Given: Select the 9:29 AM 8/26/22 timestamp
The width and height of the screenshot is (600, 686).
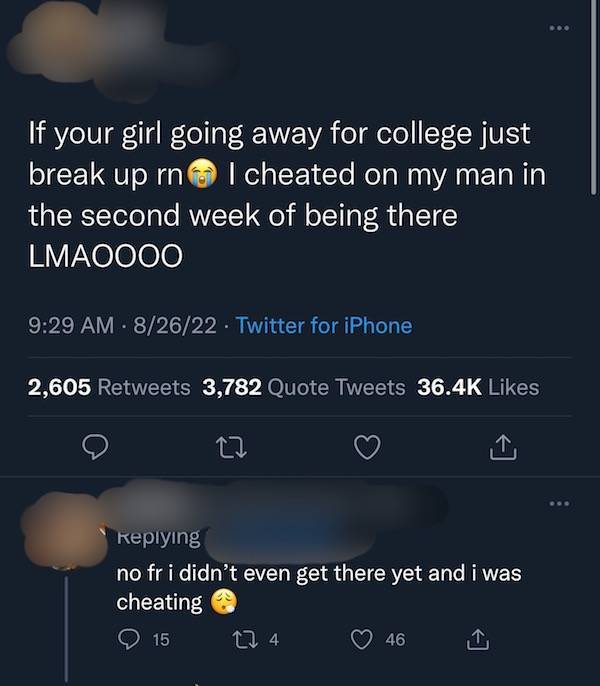Looking at the screenshot, I should [122, 326].
